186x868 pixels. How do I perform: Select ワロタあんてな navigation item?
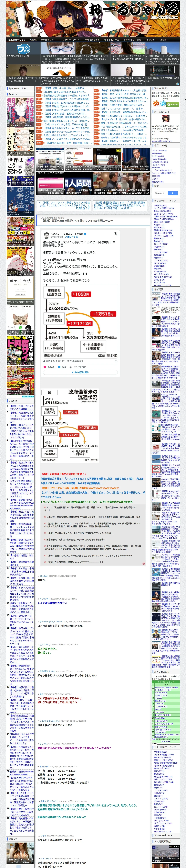click(92, 40)
